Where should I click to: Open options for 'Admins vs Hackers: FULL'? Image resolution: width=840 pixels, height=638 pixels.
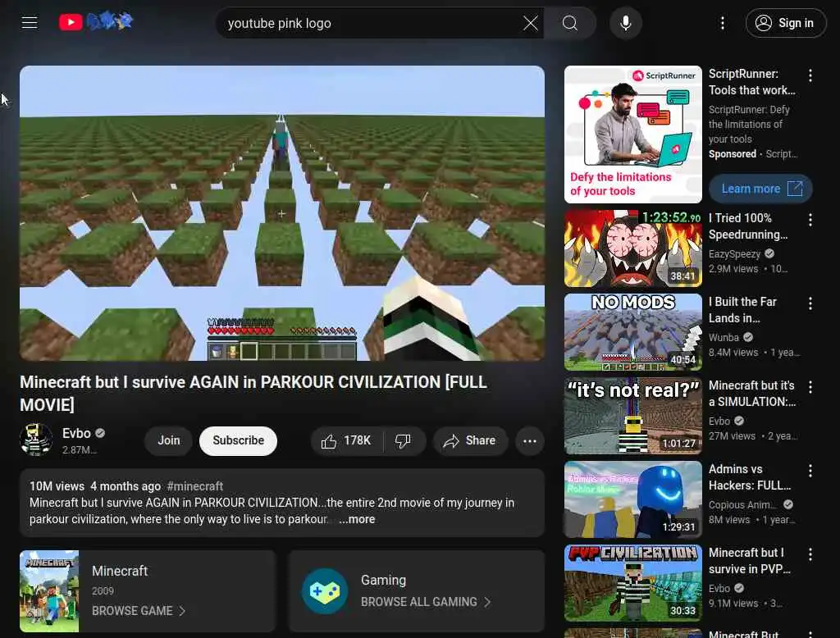pyautogui.click(x=810, y=471)
